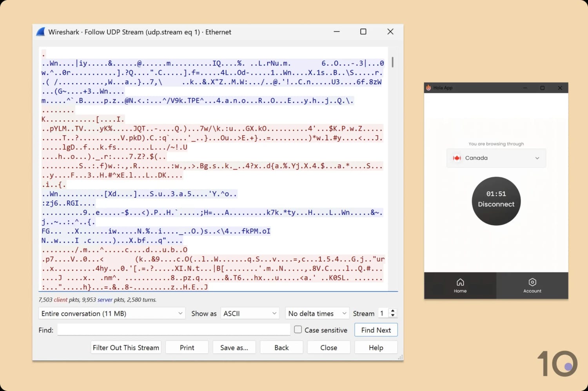This screenshot has width=588, height=391.
Task: Click the stream line starting 'K............[....I.'
Action: (x=83, y=119)
